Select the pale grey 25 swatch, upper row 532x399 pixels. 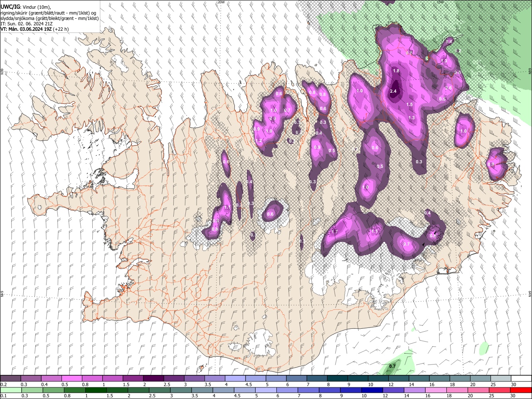click(500, 379)
